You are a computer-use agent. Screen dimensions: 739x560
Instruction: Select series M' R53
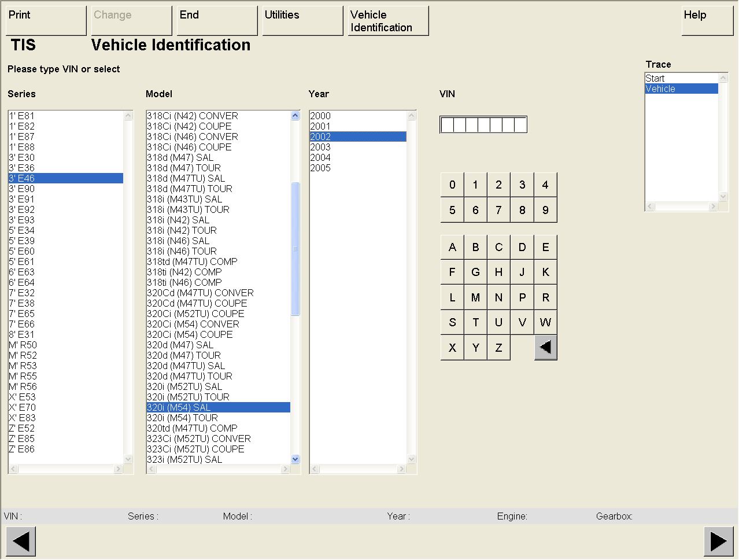point(66,366)
